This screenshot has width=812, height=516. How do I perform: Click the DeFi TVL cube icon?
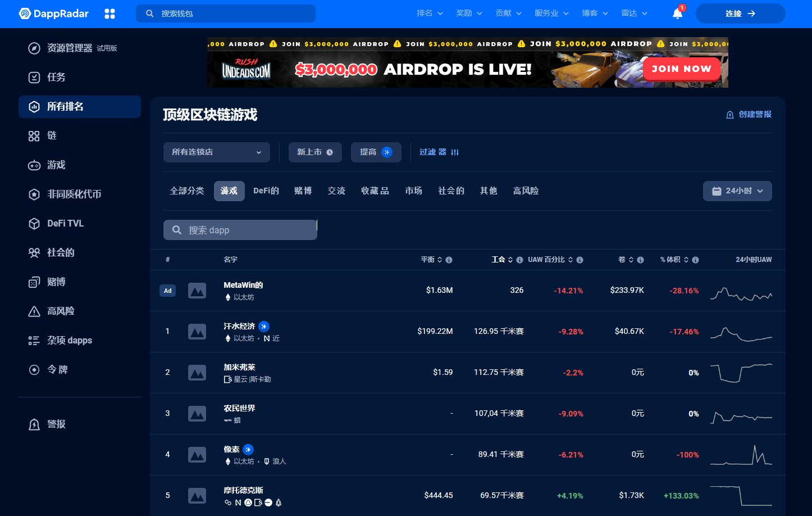coord(34,224)
